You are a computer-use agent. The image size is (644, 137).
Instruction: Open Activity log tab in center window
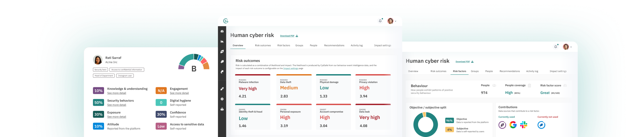[357, 45]
